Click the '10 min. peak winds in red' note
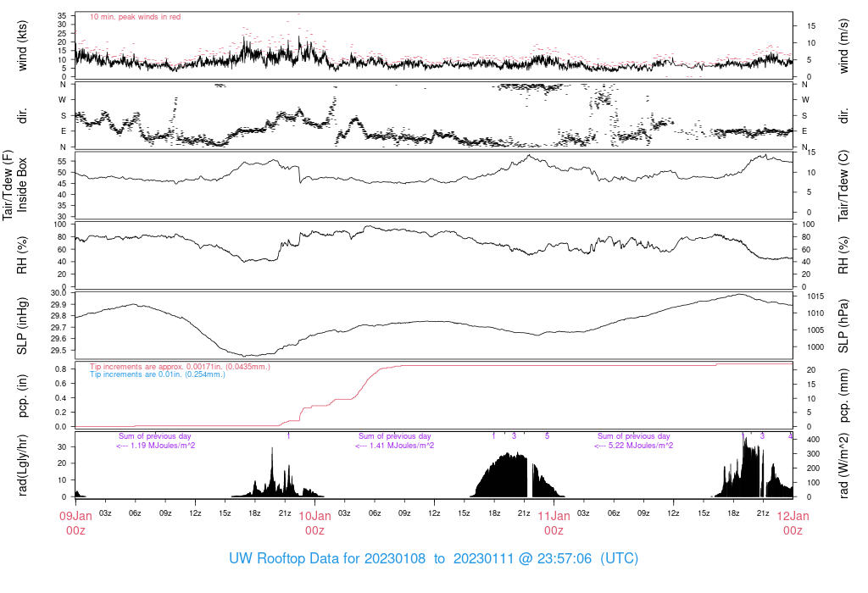This screenshot has width=868, height=593. 135,17
